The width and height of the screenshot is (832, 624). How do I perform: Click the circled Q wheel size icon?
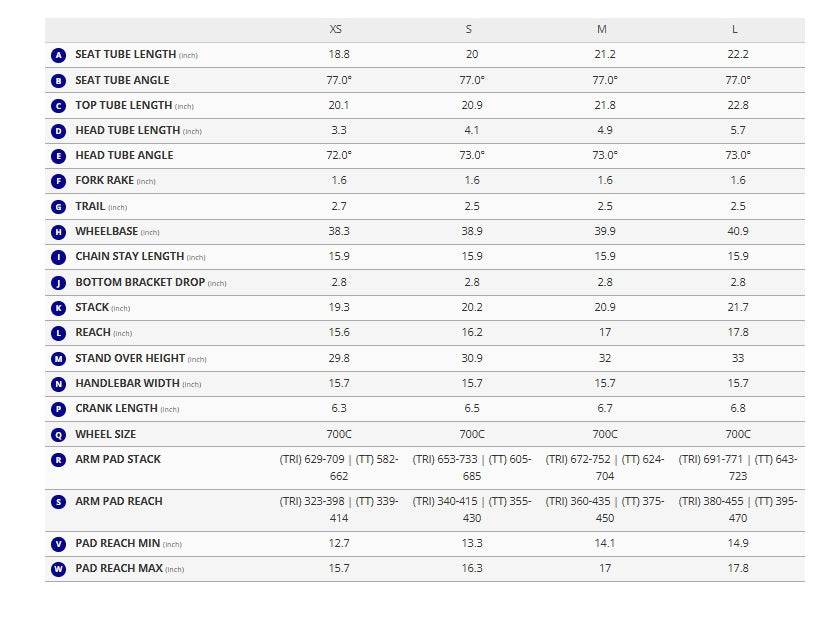58,434
